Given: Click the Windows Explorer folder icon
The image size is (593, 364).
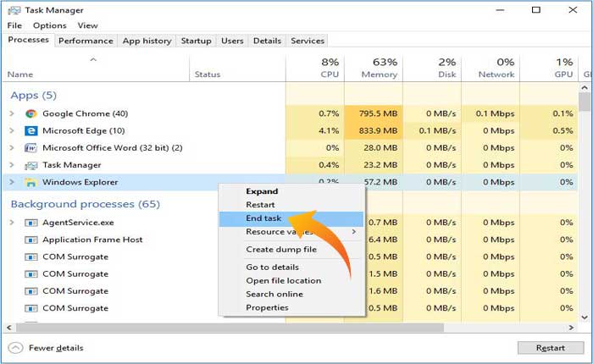Looking at the screenshot, I should pyautogui.click(x=31, y=182).
